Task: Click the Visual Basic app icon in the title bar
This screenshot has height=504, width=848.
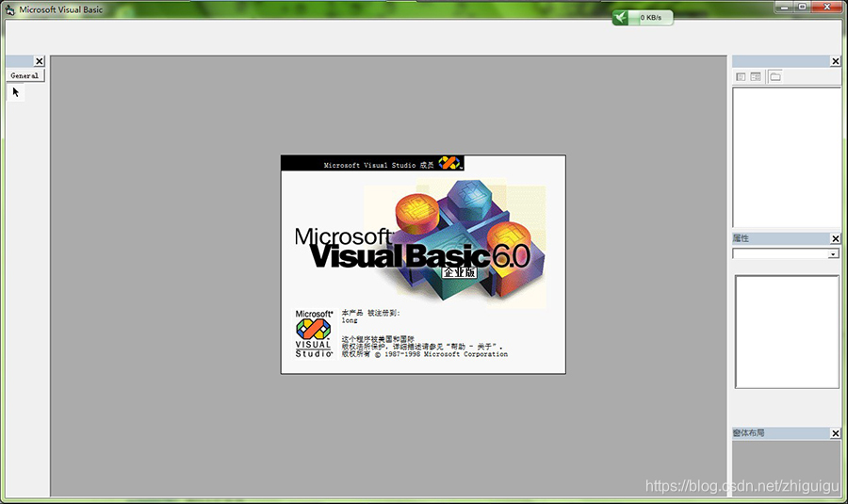Action: click(x=9, y=9)
